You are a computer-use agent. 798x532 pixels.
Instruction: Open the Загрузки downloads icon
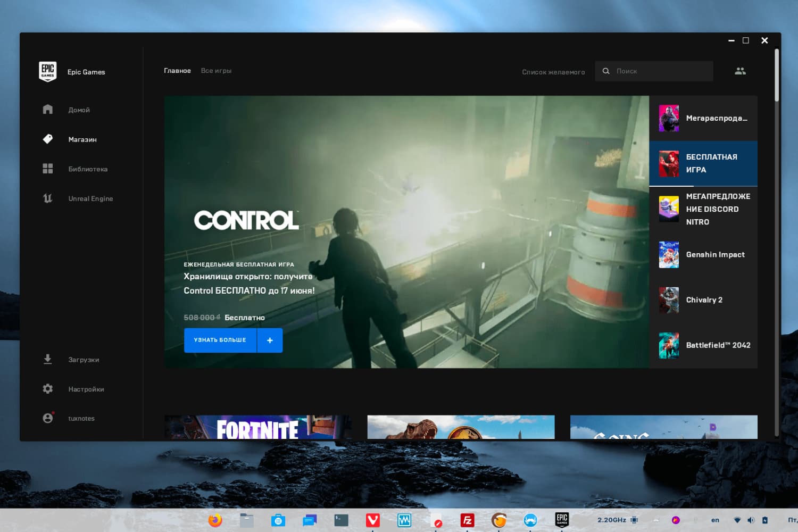coord(48,360)
